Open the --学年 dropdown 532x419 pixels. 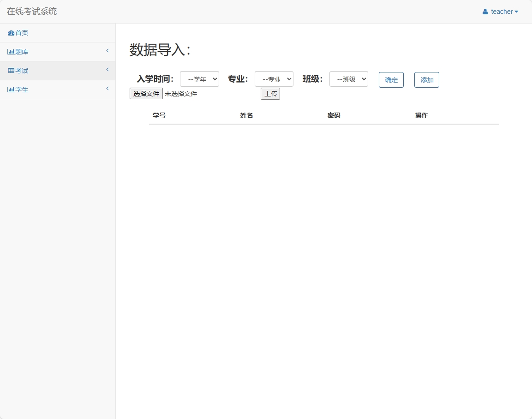[x=199, y=79]
